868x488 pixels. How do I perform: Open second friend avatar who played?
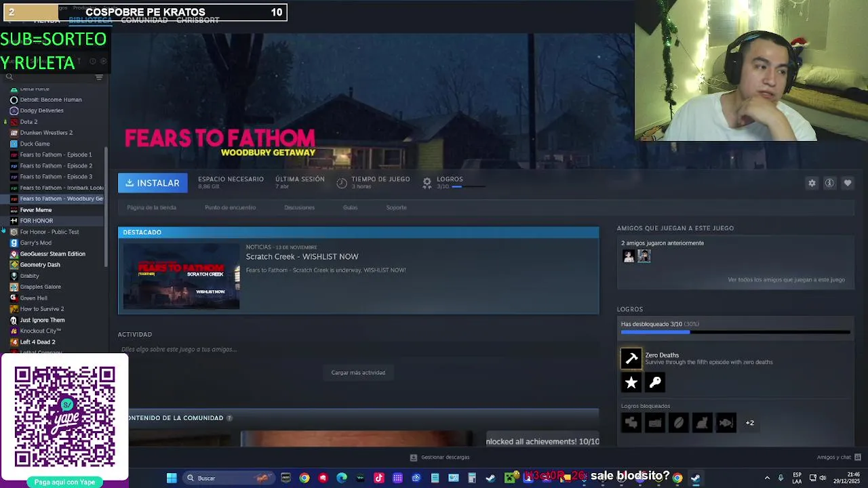644,256
